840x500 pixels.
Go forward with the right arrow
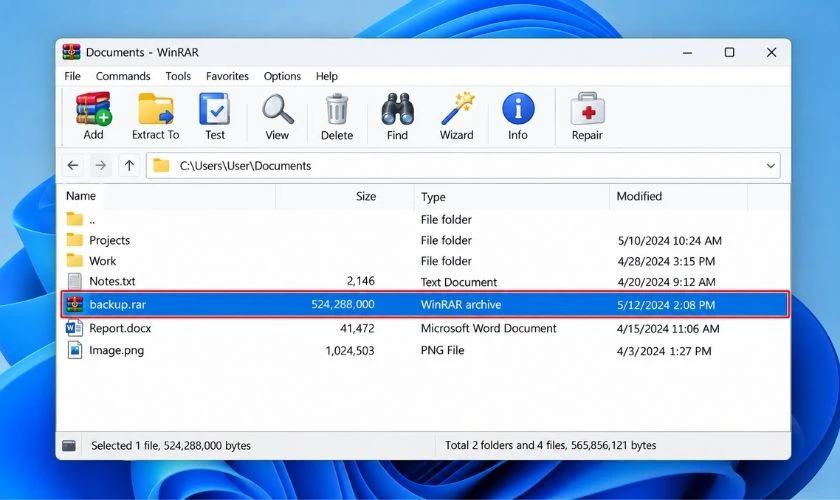(x=101, y=166)
